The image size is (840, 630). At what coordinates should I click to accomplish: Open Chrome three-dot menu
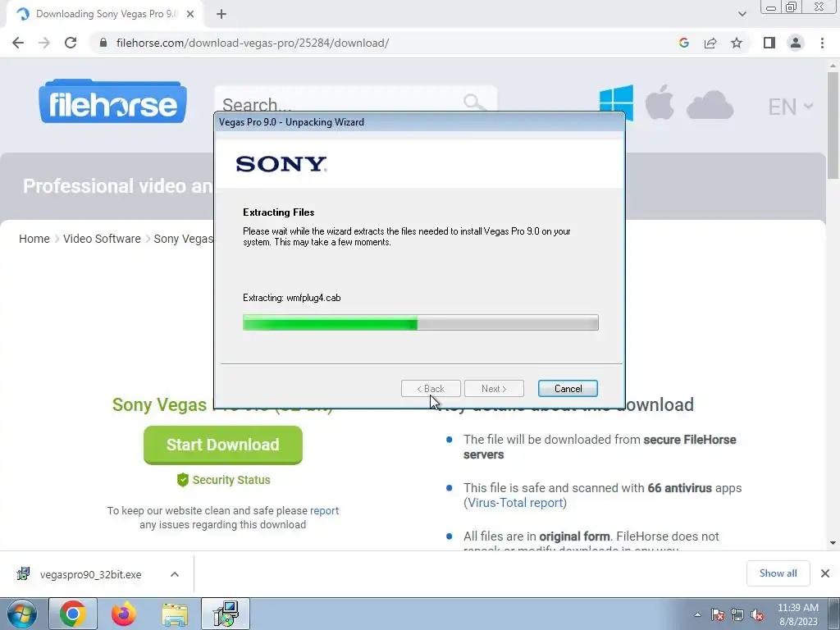click(x=822, y=43)
